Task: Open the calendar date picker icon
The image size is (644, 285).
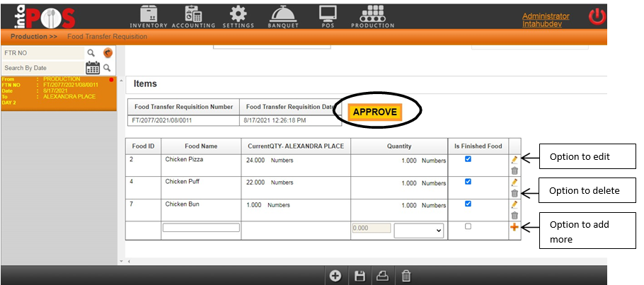Action: click(93, 68)
